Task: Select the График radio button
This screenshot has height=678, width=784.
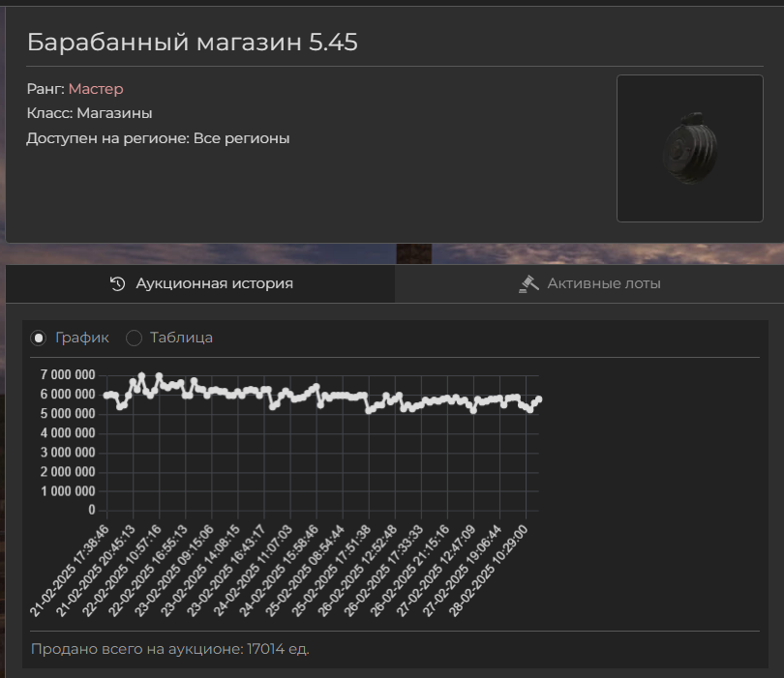Action: click(x=39, y=339)
